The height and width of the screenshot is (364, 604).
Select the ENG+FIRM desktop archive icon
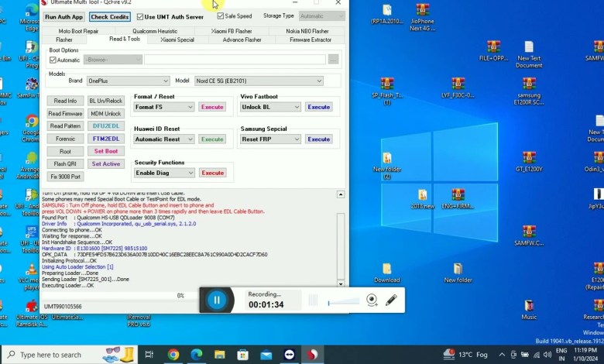(458, 199)
